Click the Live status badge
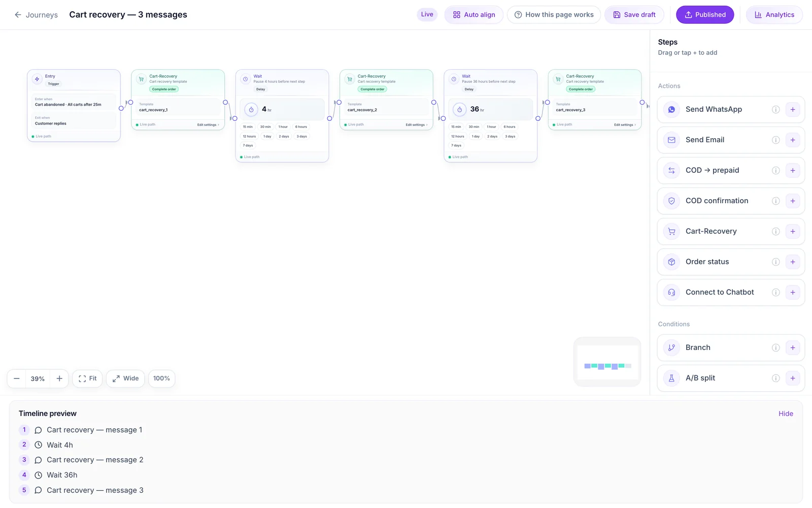812x508 pixels. point(427,14)
